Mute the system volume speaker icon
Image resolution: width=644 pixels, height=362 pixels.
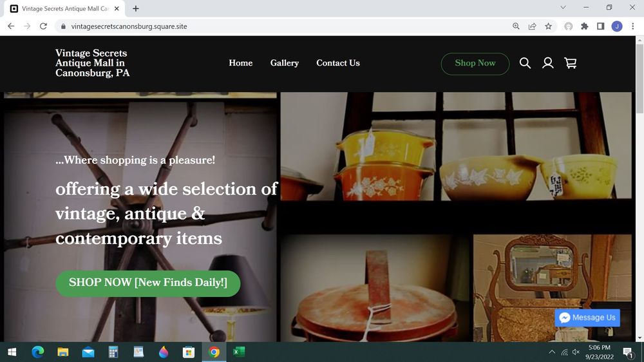(576, 352)
